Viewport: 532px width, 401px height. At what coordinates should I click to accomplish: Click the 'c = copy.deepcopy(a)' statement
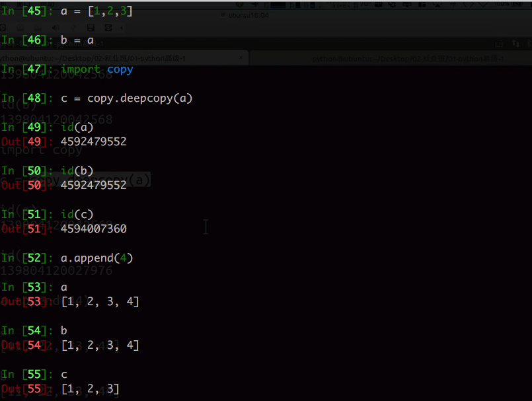point(126,98)
